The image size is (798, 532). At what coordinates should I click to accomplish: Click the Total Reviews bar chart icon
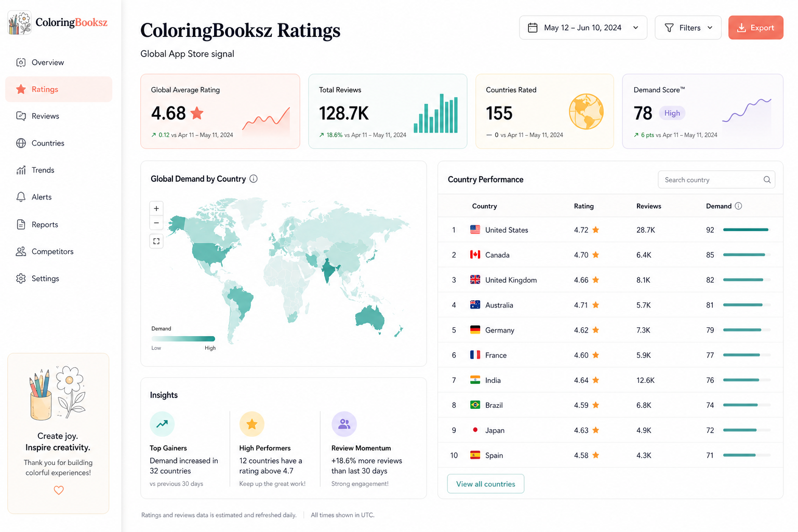(436, 113)
